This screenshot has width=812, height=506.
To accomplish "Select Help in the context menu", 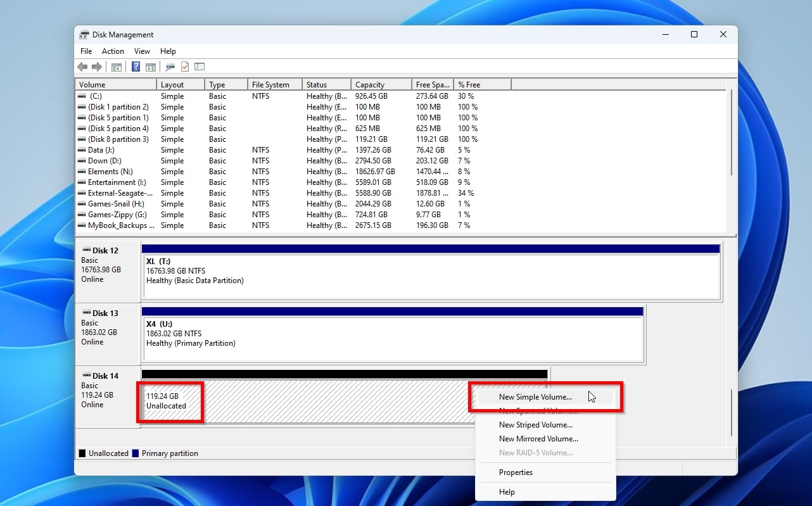I will point(545,492).
